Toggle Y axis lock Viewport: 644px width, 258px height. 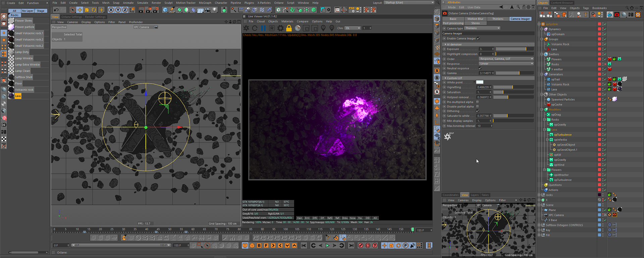point(118,10)
